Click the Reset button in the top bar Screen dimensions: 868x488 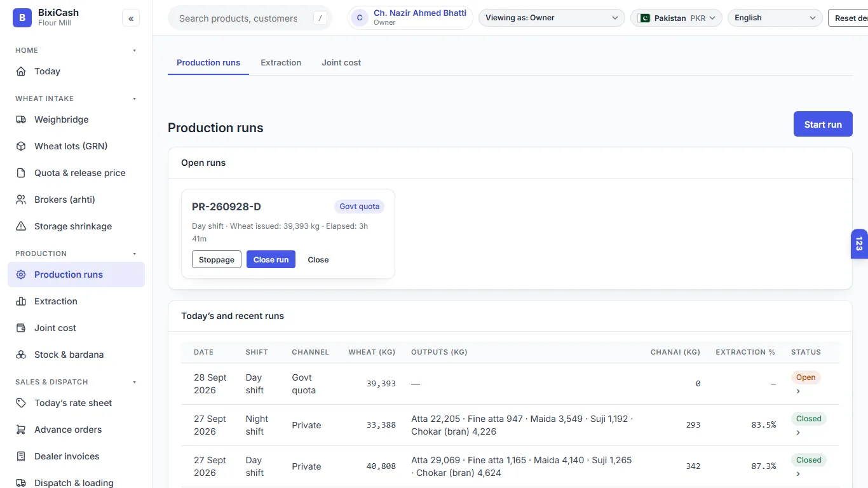(x=848, y=18)
